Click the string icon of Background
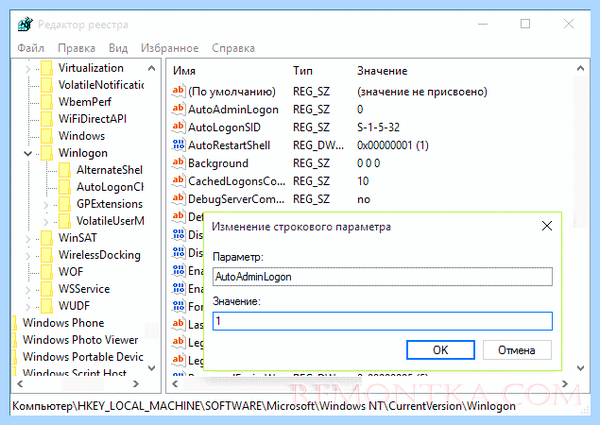 tap(178, 163)
